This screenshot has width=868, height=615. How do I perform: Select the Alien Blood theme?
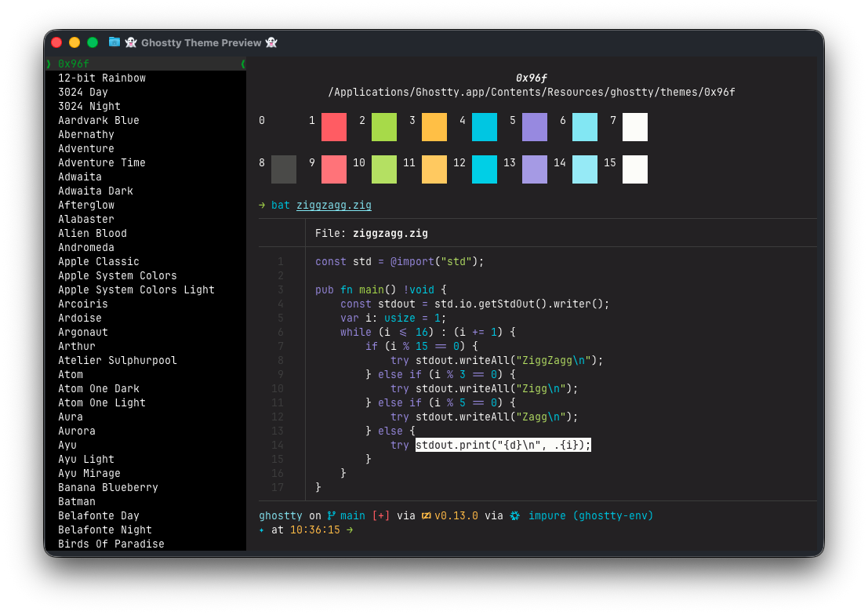(93, 233)
